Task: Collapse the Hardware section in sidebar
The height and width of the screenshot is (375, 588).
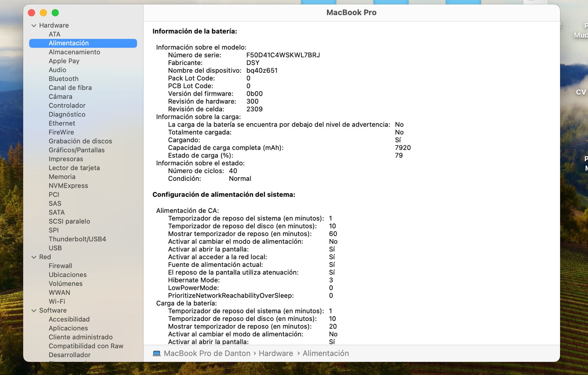Action: click(34, 25)
